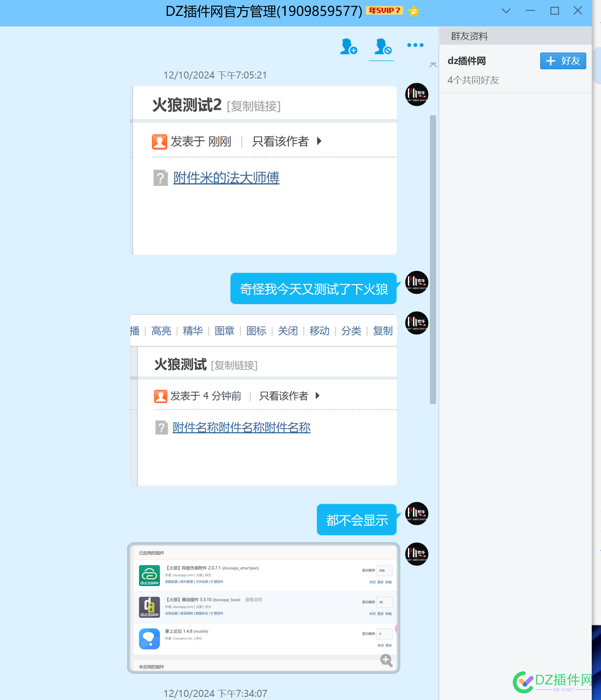Click the add-friend person icon in chat toolbar
This screenshot has width=601, height=700.
point(348,46)
